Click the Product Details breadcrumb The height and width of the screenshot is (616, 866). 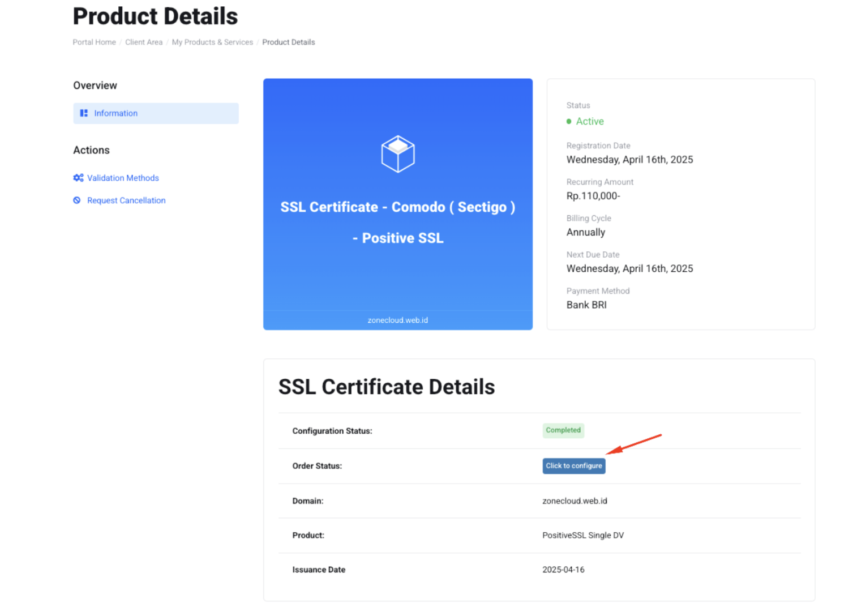click(289, 42)
